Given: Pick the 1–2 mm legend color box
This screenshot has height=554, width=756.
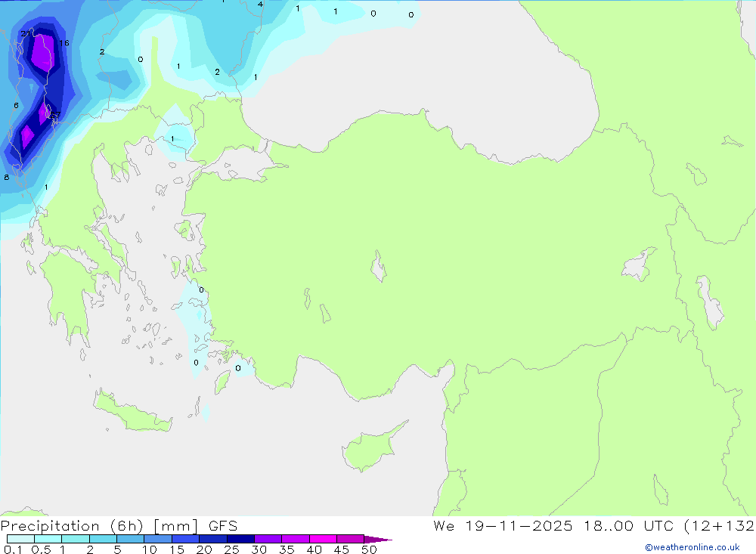Looking at the screenshot, I should [x=75, y=539].
